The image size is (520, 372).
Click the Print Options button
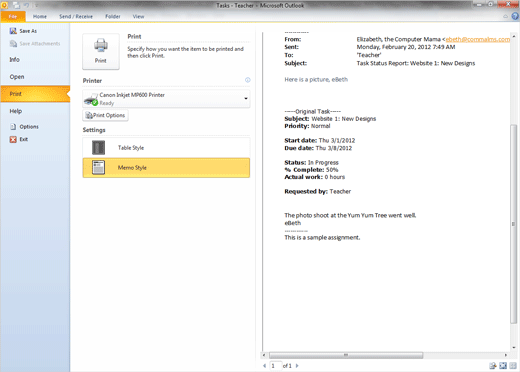[105, 115]
